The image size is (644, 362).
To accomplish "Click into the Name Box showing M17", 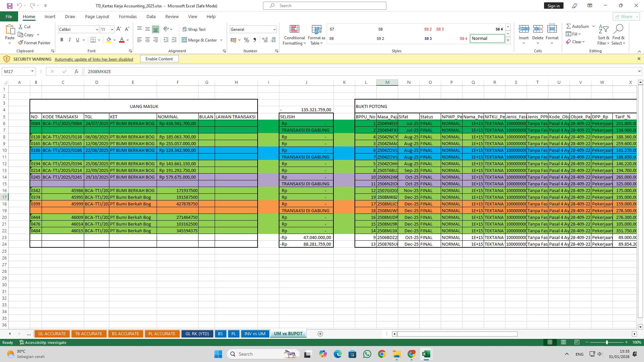I will coord(16,71).
